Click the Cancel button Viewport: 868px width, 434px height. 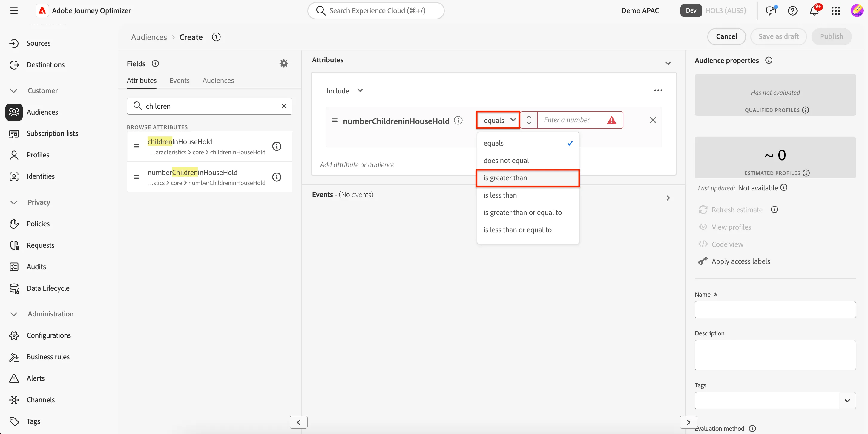726,36
